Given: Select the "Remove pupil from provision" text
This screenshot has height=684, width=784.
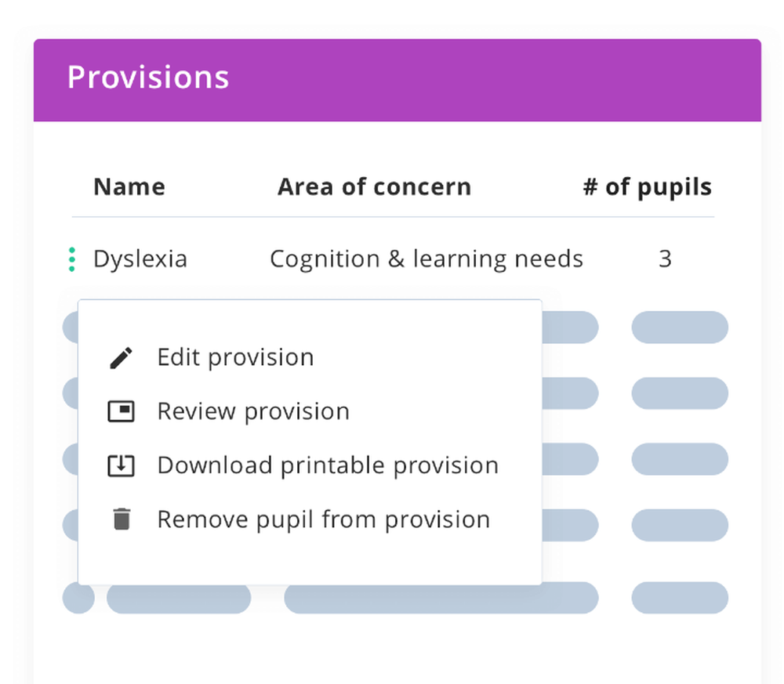Looking at the screenshot, I should [323, 519].
